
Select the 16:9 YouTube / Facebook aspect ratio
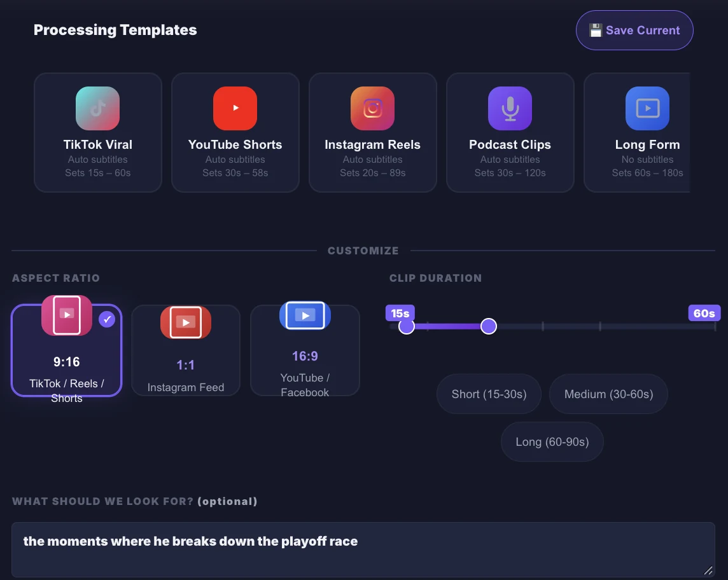coord(305,350)
